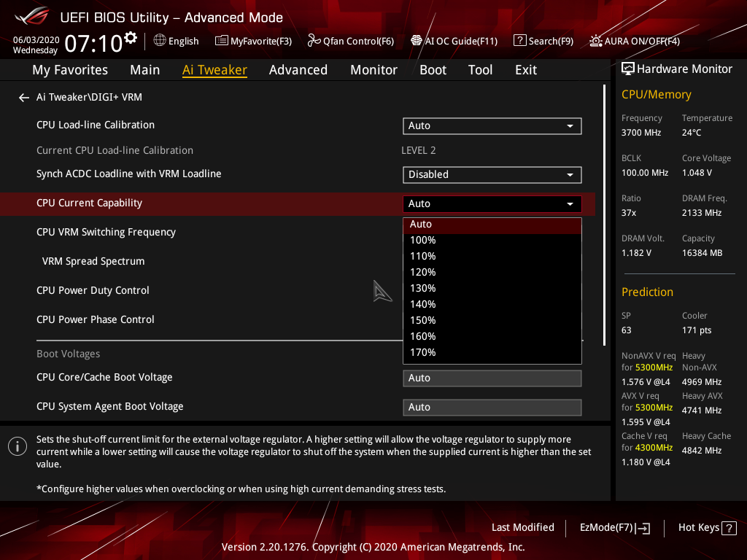The image size is (747, 560).
Task: Toggle AURA lighting on or off
Action: pyautogui.click(x=633, y=41)
